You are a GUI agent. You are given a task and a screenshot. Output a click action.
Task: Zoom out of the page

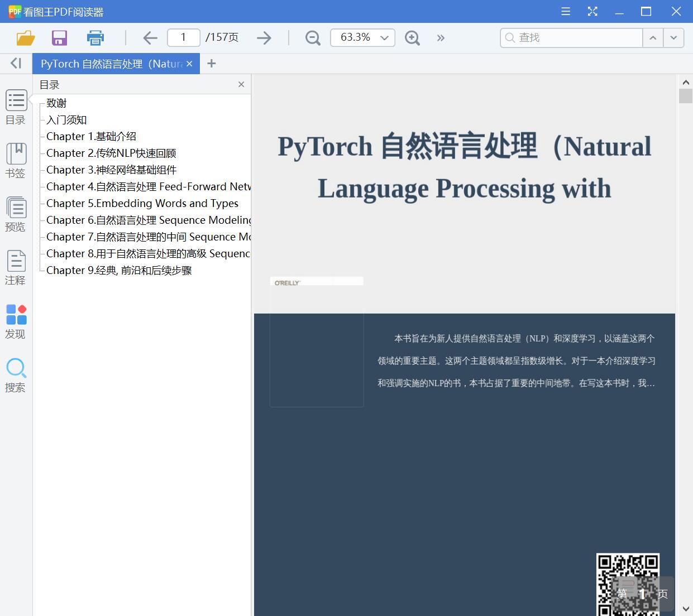312,37
